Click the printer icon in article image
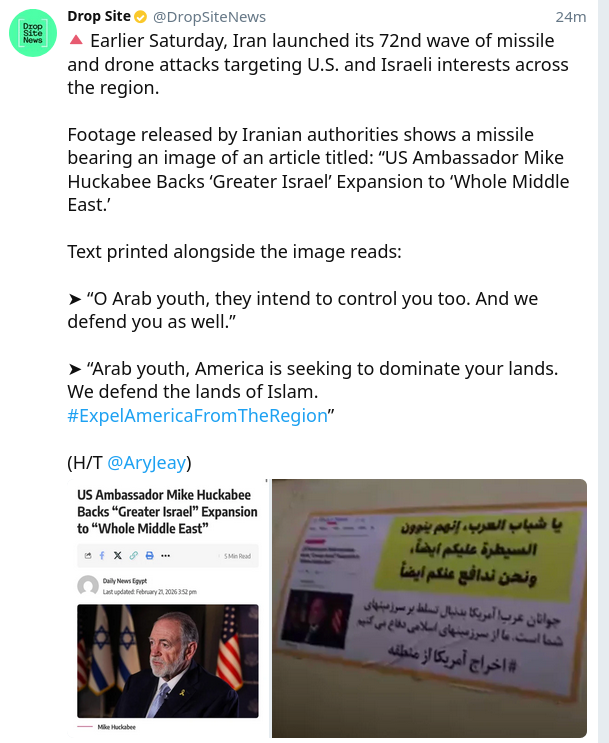609x743 pixels. pos(149,555)
